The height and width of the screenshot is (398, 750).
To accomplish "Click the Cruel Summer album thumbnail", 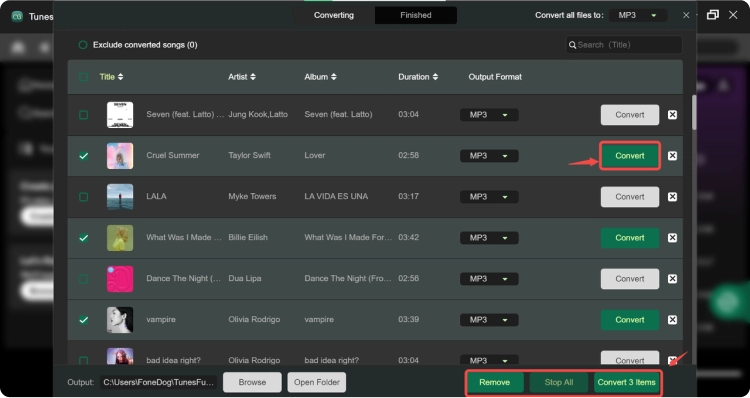I will pyautogui.click(x=120, y=156).
